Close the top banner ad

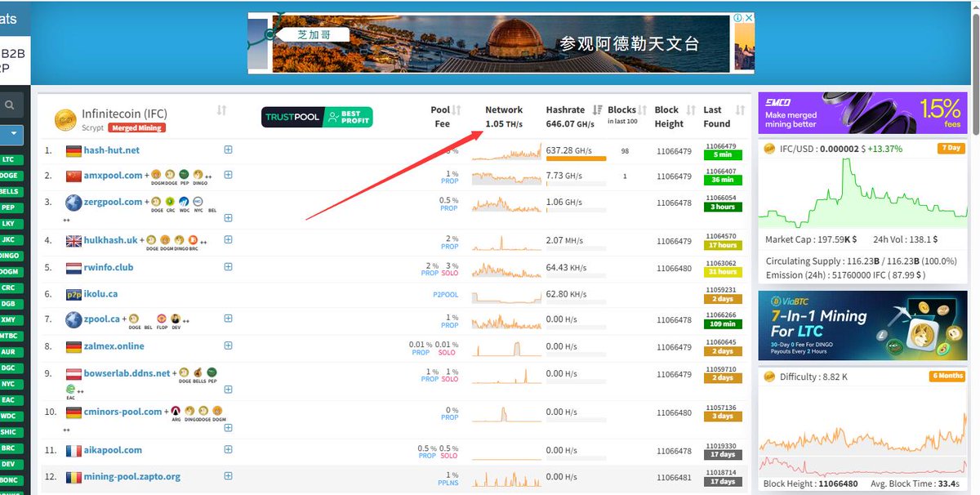point(748,18)
